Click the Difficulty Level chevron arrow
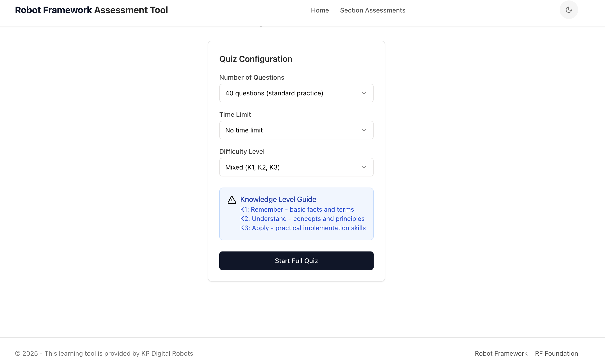The width and height of the screenshot is (605, 364). click(x=364, y=167)
